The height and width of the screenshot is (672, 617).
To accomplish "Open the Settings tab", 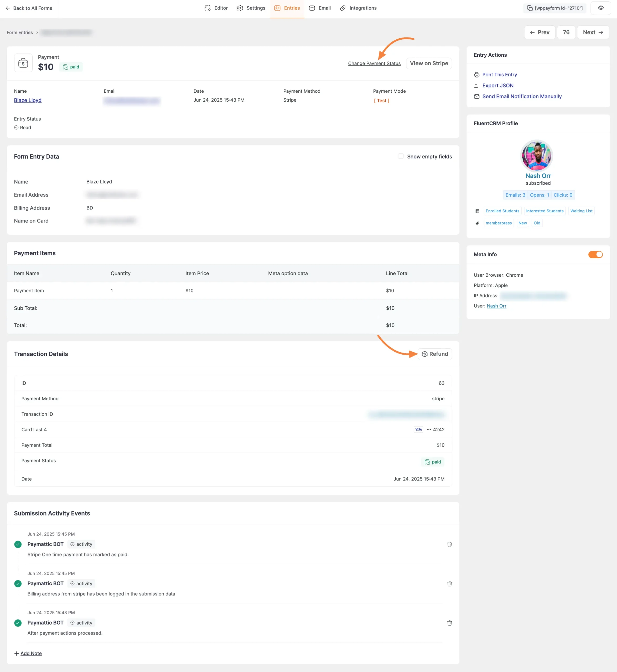I will click(251, 8).
